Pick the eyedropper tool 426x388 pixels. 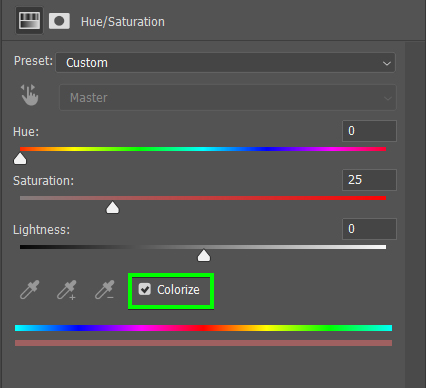coord(30,289)
